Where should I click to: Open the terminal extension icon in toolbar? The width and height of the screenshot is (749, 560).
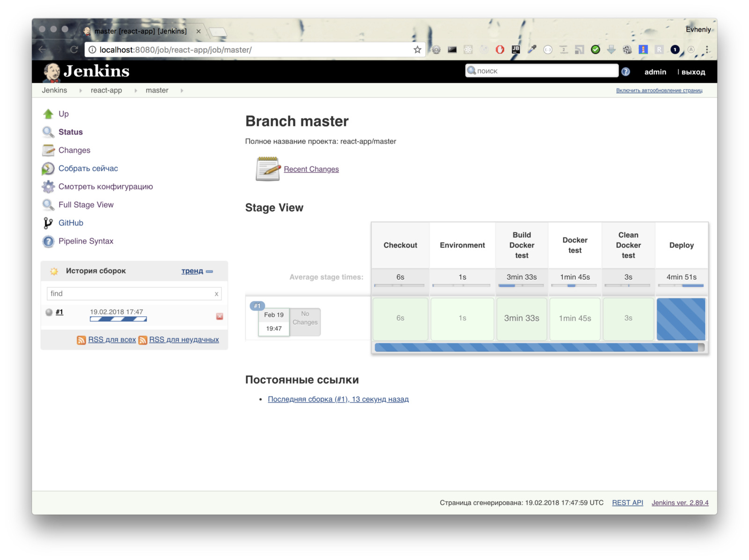[x=452, y=50]
